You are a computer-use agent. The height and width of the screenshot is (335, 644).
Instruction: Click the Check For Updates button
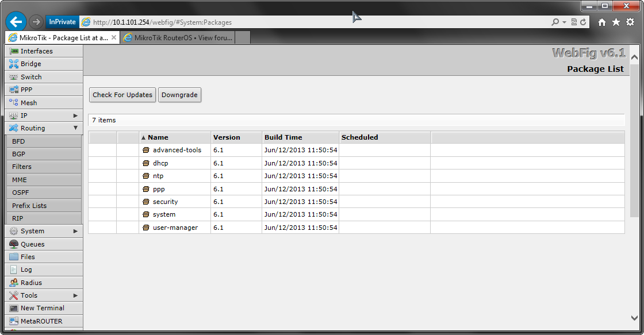(x=122, y=94)
